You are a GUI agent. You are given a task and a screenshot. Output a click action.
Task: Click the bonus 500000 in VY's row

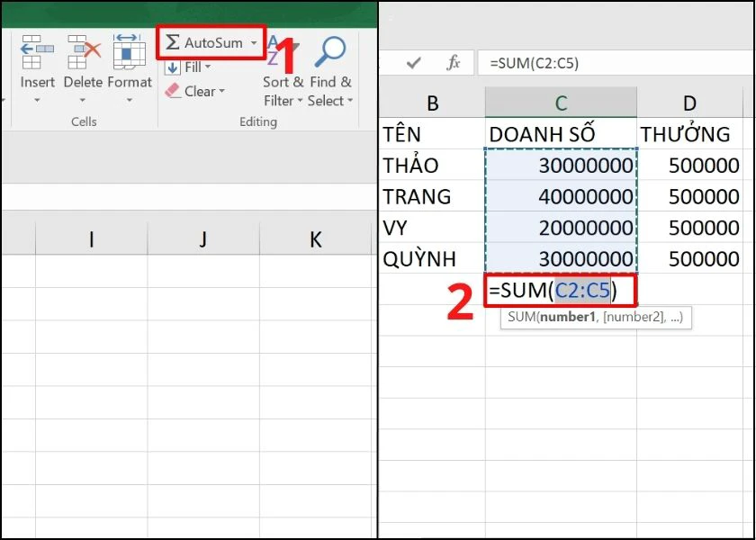[690, 227]
